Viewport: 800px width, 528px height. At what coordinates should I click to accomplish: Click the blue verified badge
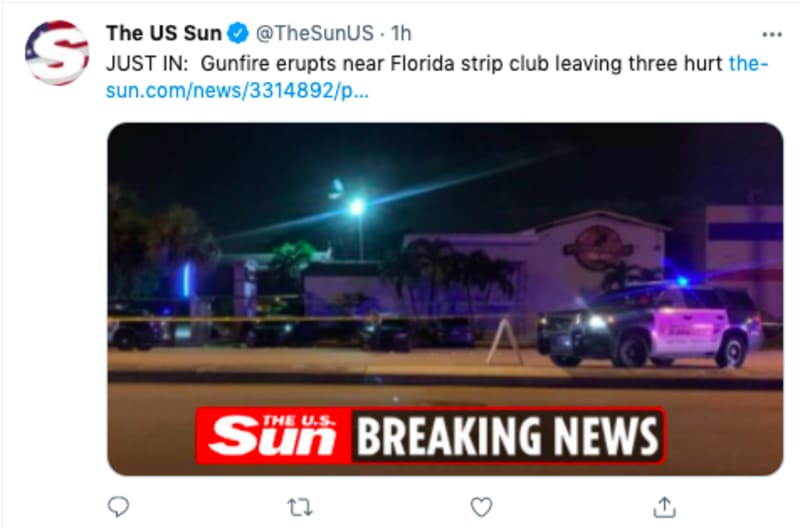tap(237, 34)
